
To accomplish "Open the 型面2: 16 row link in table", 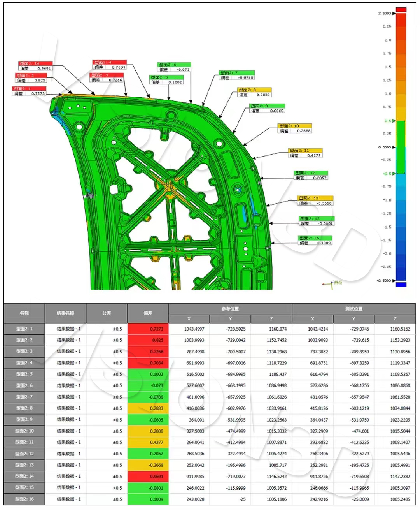I will [24, 499].
